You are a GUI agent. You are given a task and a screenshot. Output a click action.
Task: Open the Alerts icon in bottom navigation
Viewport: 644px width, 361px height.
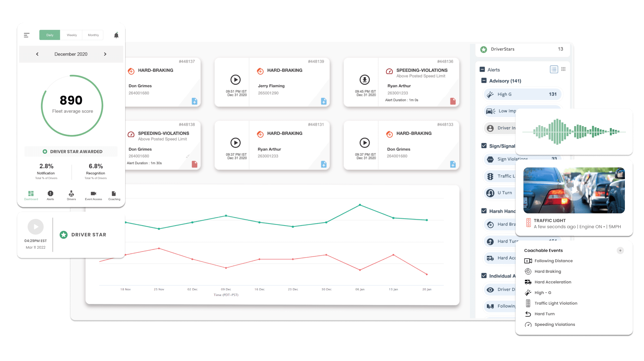(x=50, y=194)
